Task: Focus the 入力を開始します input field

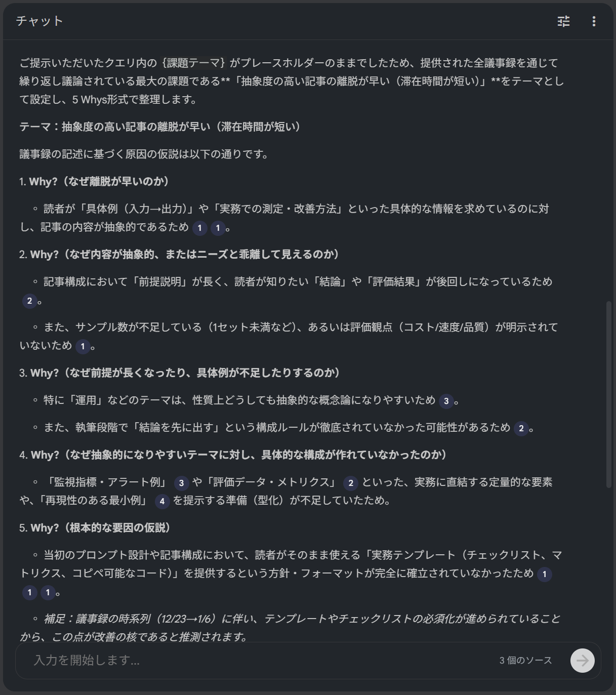Action: (258, 661)
